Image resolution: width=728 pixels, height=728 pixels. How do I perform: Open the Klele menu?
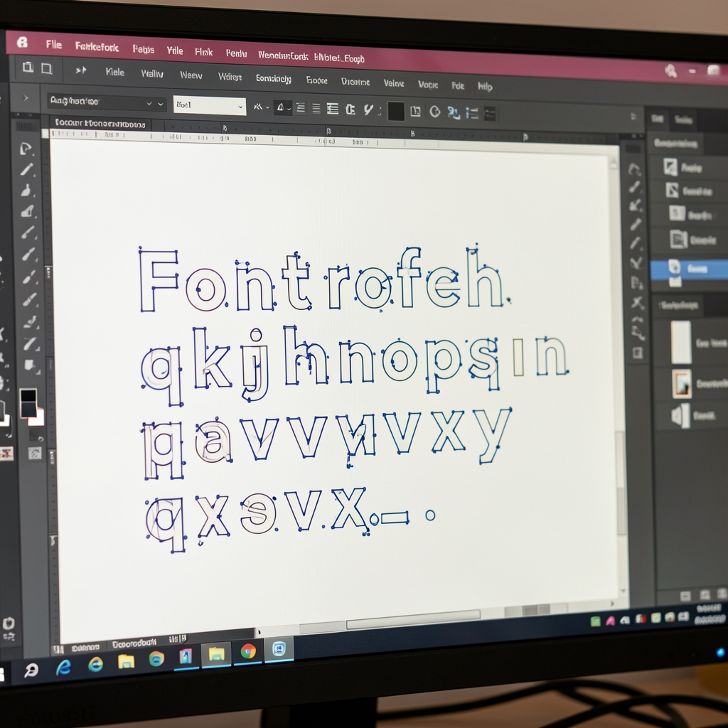(114, 72)
